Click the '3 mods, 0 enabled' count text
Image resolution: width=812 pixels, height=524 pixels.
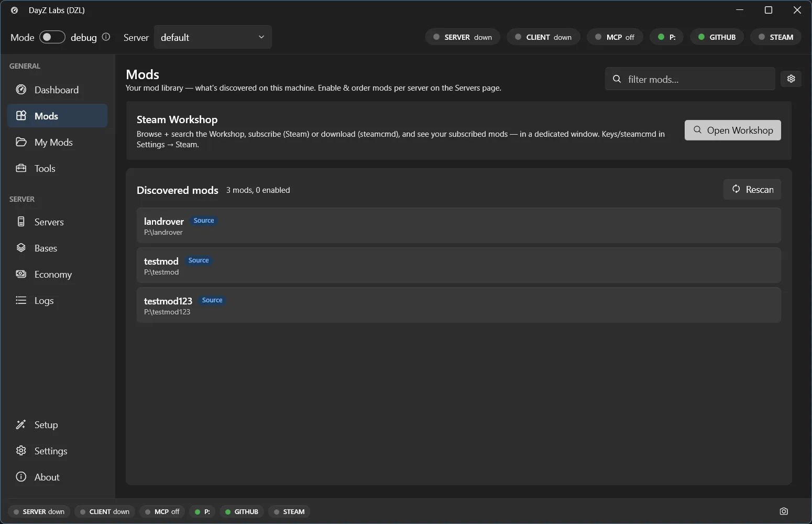(x=258, y=190)
